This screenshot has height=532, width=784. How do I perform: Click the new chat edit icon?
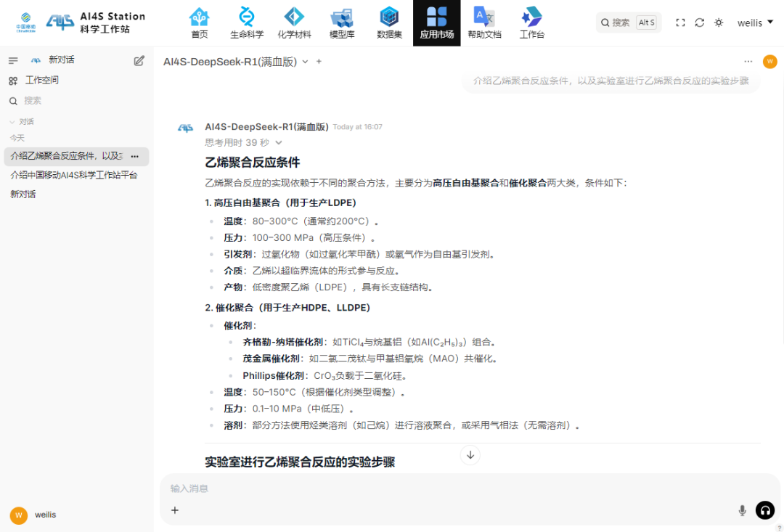pyautogui.click(x=139, y=60)
